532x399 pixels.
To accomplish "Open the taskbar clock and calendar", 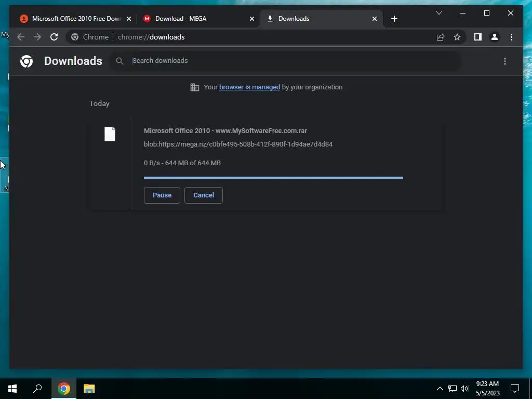I will click(487, 389).
